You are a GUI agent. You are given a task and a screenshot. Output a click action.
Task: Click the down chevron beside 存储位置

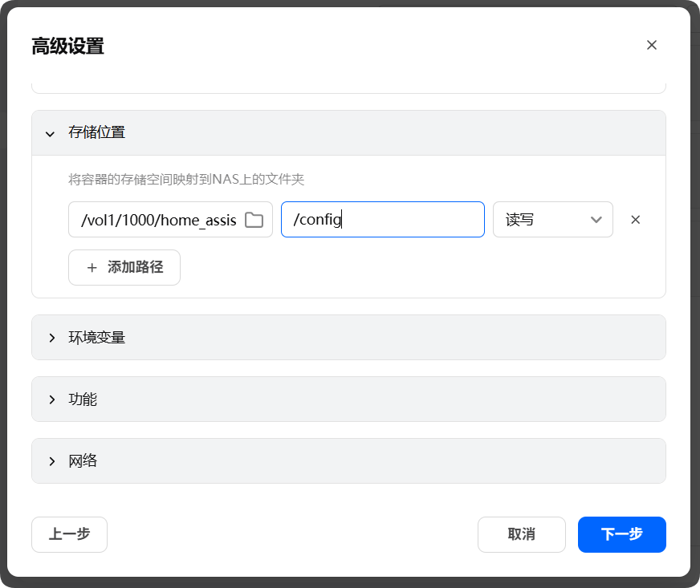50,132
